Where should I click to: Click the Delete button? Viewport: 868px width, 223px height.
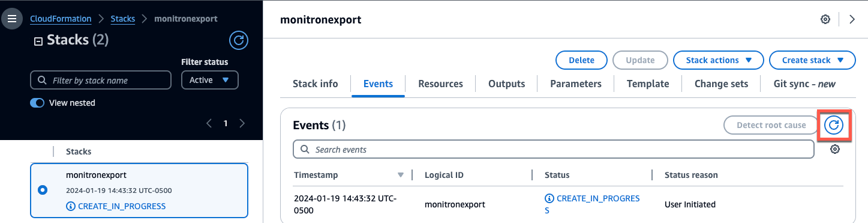point(581,60)
